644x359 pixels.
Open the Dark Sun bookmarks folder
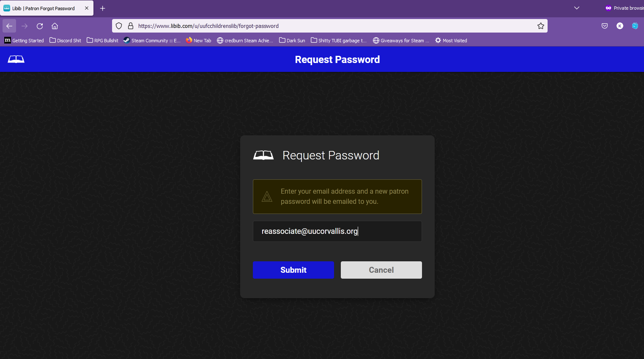click(x=292, y=41)
